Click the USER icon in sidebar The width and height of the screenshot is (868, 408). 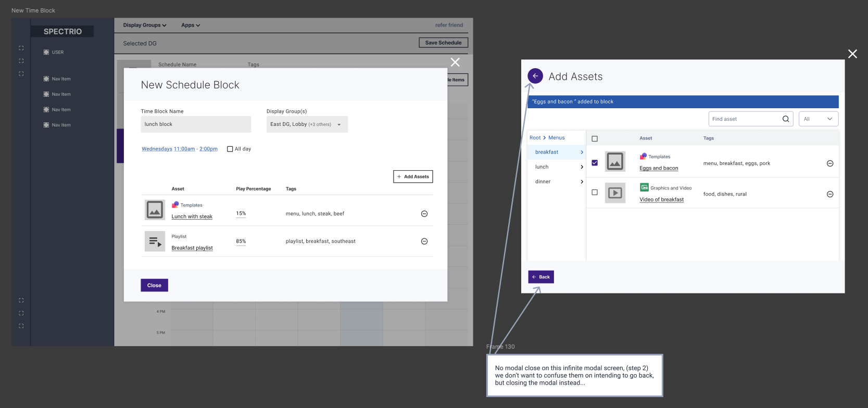click(x=46, y=52)
